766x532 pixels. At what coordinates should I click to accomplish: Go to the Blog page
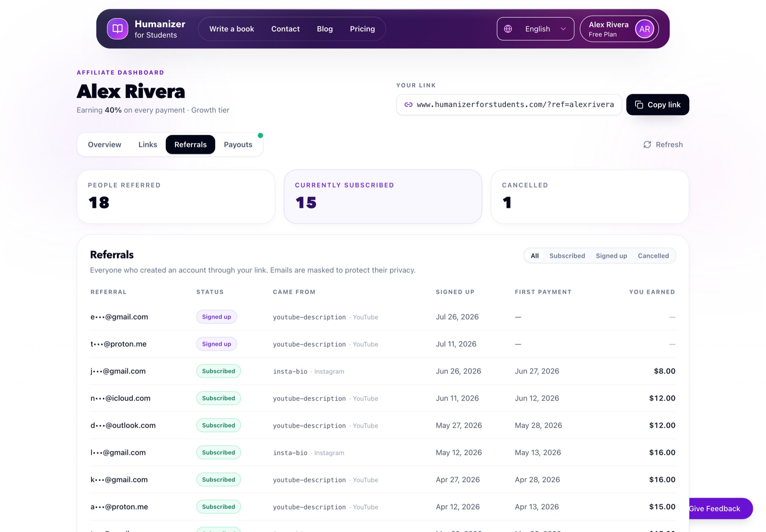pyautogui.click(x=325, y=29)
